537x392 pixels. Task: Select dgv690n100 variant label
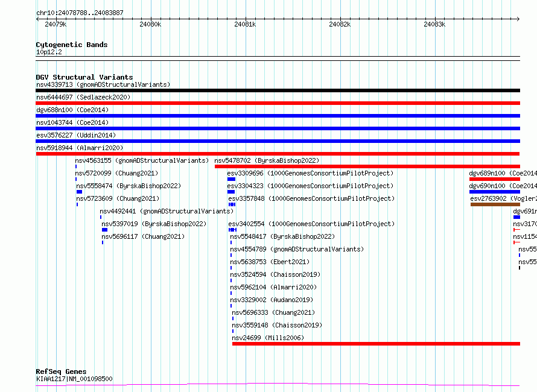click(x=503, y=186)
